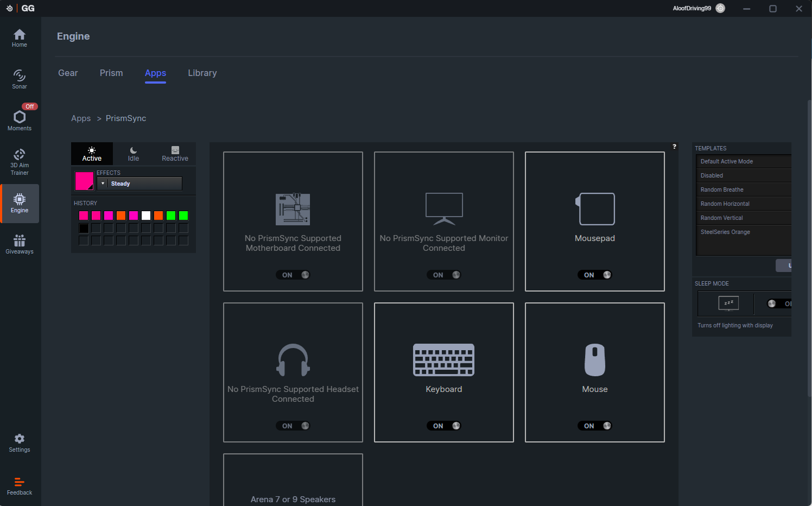Pick the white history color swatch

click(146, 216)
